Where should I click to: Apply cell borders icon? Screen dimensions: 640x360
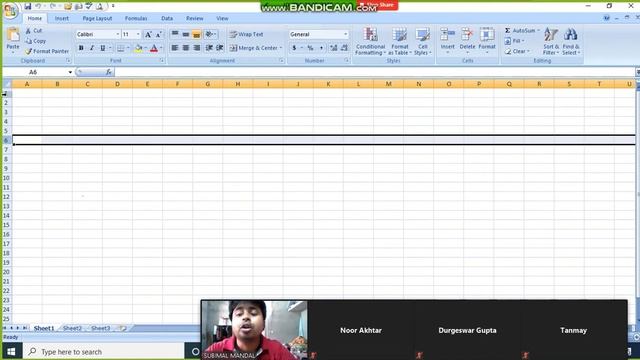(120, 49)
